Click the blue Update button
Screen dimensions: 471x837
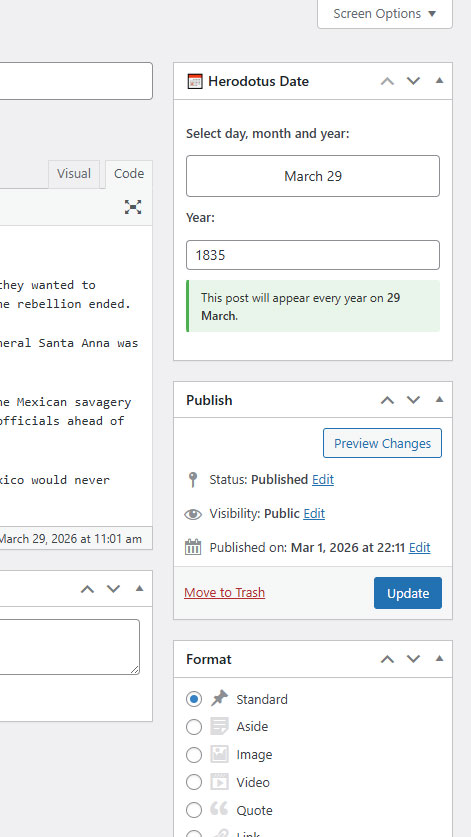pyautogui.click(x=408, y=593)
